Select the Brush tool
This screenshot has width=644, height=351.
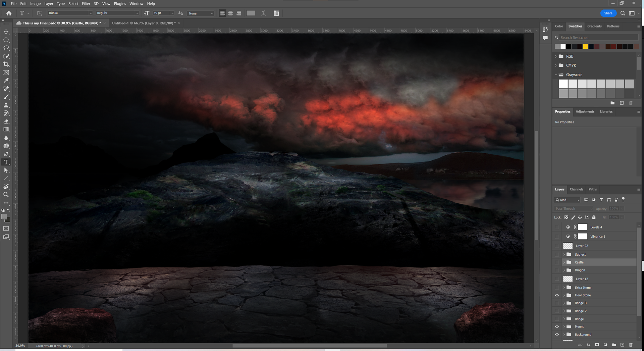tap(6, 97)
